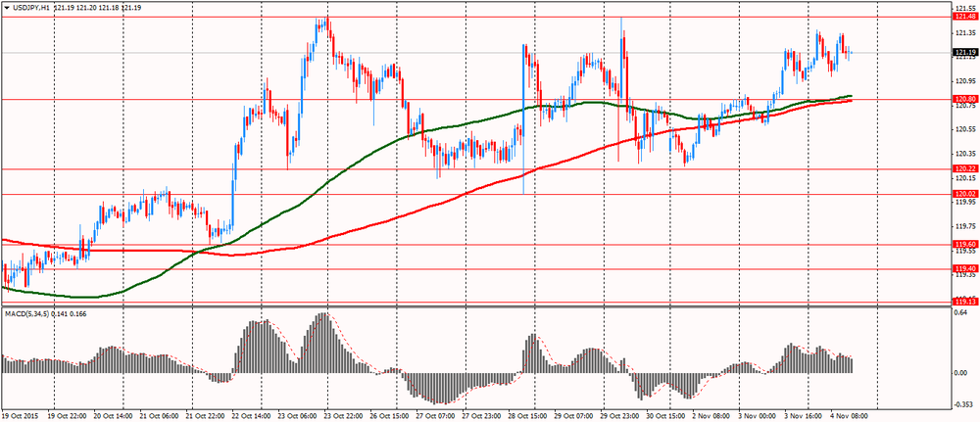980x422 pixels.
Task: Click the red 119.60 price level tag
Action: coord(965,244)
